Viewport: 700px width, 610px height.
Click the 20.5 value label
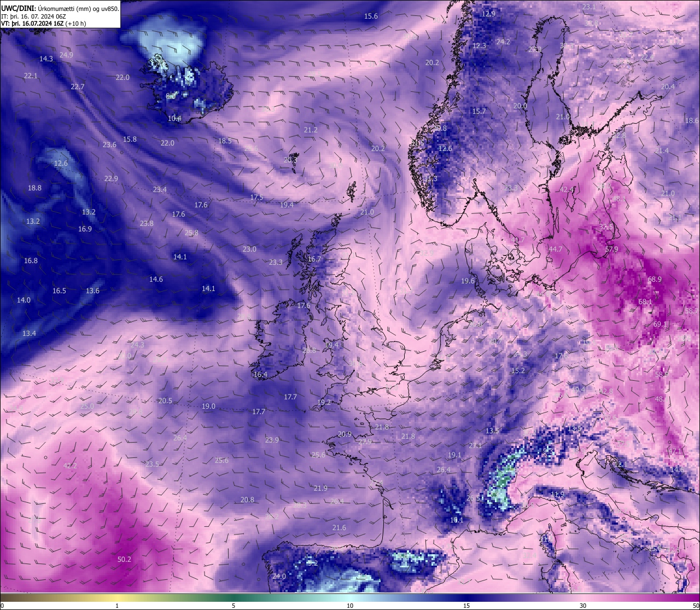(x=165, y=401)
